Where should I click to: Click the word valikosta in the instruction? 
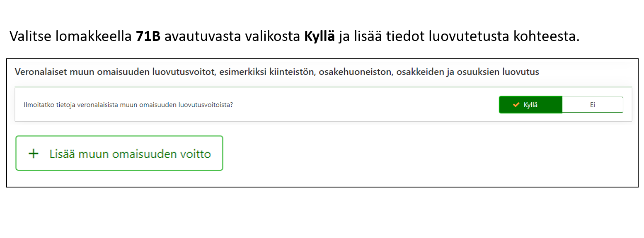274,36
